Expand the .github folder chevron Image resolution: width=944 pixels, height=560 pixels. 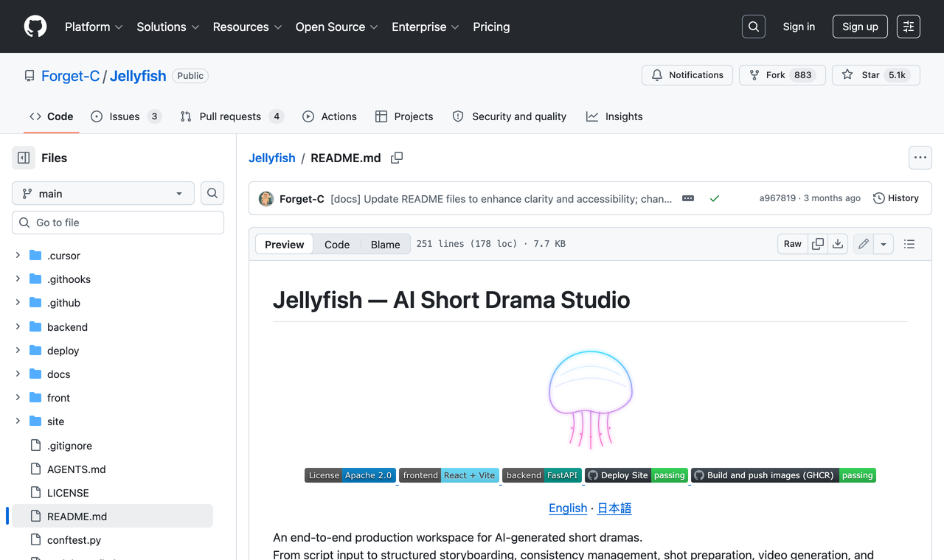click(18, 303)
